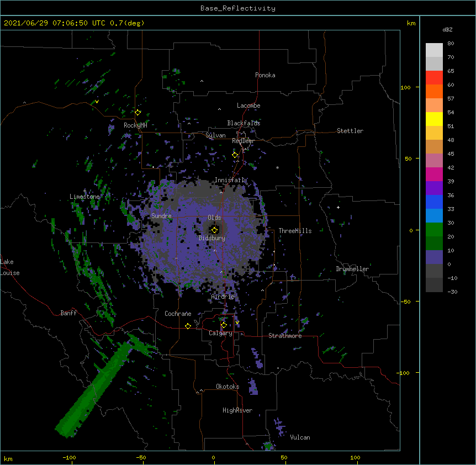Click the RockyMH label

click(x=135, y=125)
